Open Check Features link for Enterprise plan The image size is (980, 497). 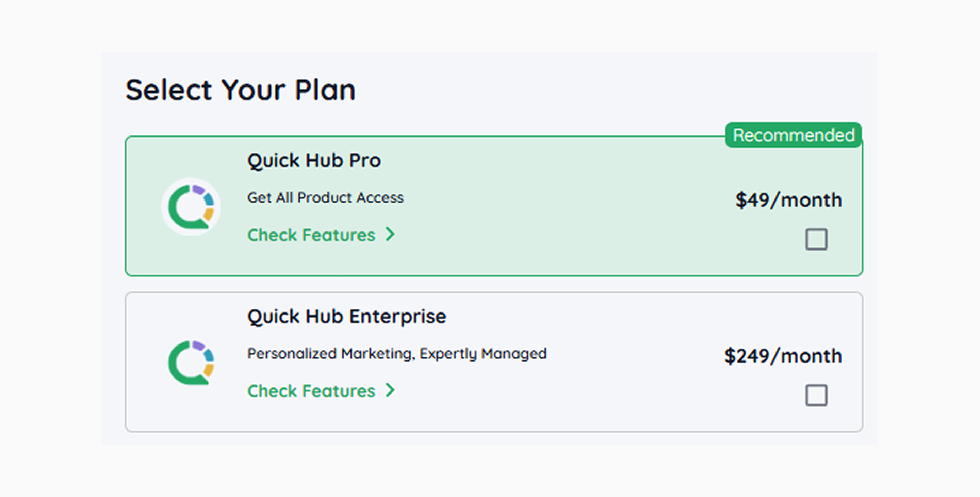point(311,391)
